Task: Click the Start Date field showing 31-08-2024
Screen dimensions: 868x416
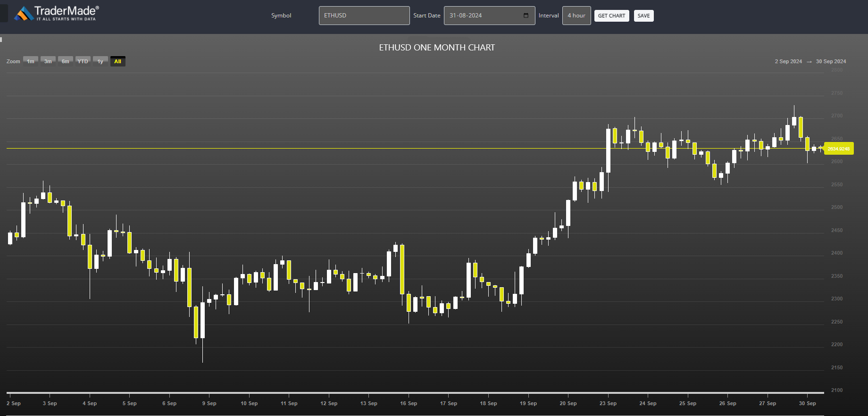Action: tap(489, 16)
